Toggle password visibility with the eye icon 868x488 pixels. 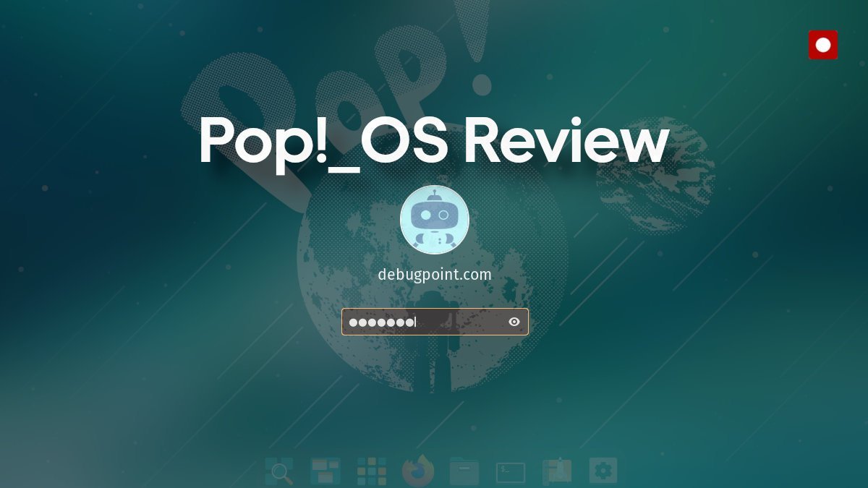(514, 322)
